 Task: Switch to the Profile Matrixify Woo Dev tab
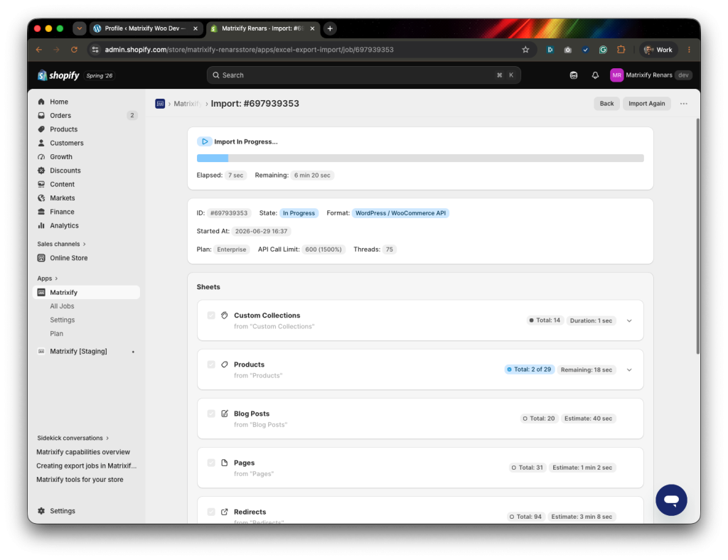click(x=146, y=28)
